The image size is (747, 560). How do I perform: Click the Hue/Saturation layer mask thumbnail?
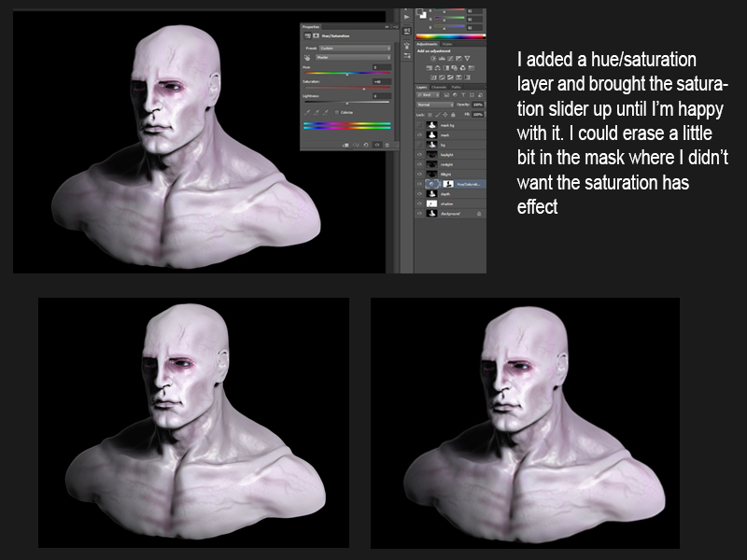447,184
